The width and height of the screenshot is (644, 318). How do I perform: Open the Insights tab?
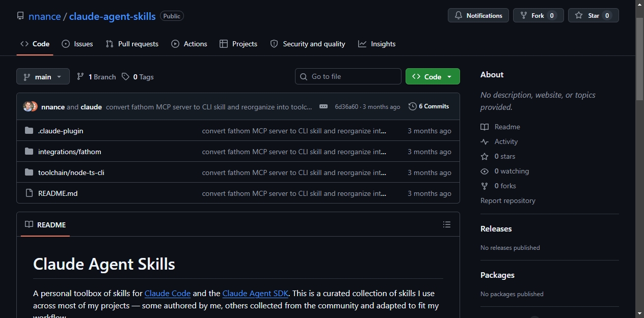tap(377, 44)
